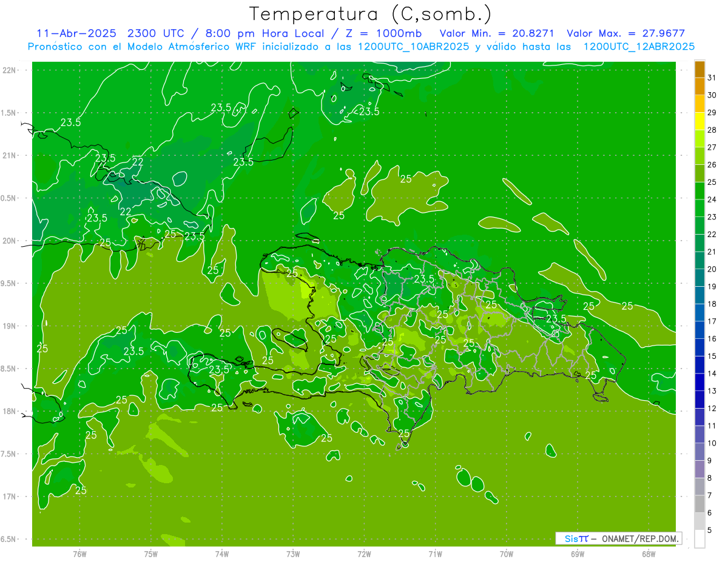This screenshot has width=728, height=562.
Task: Pick the olive-green swatch between 25 and 26
Action: click(699, 173)
